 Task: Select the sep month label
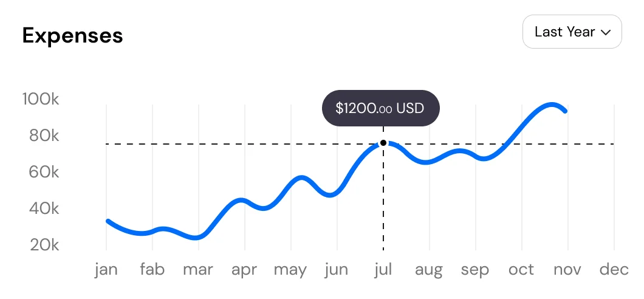(475, 269)
